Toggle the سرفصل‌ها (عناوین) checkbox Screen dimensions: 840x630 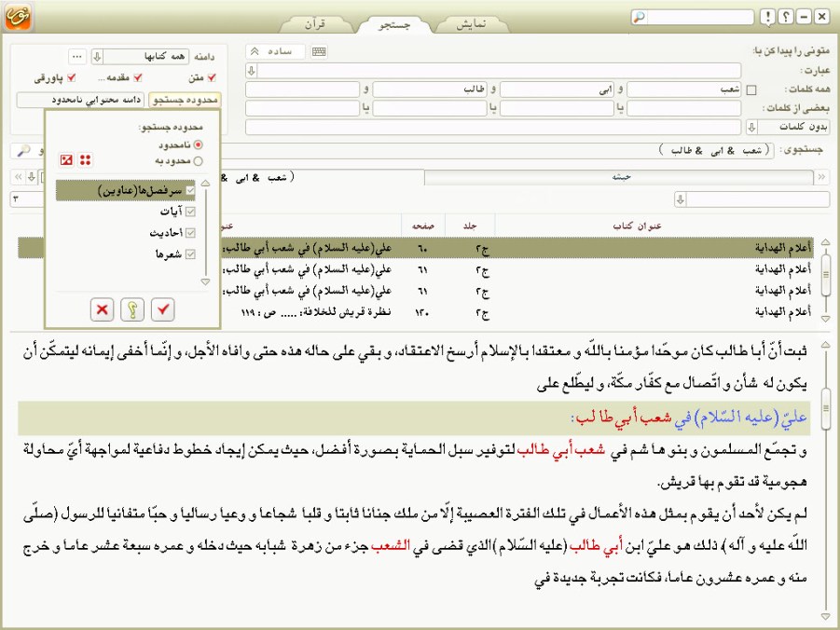[190, 190]
